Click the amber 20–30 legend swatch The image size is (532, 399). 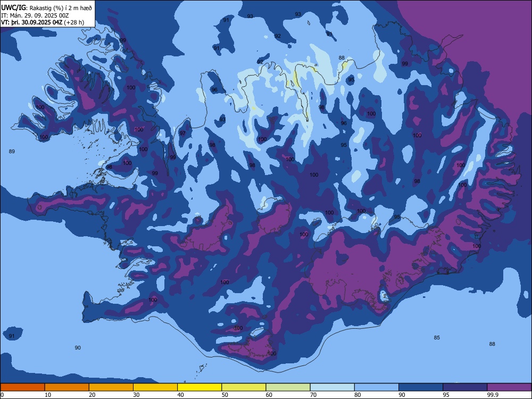point(111,387)
